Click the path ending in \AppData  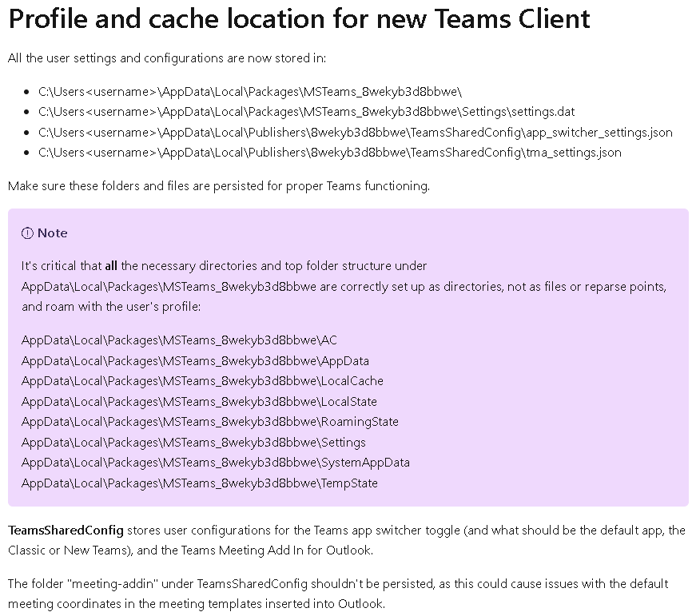point(195,360)
